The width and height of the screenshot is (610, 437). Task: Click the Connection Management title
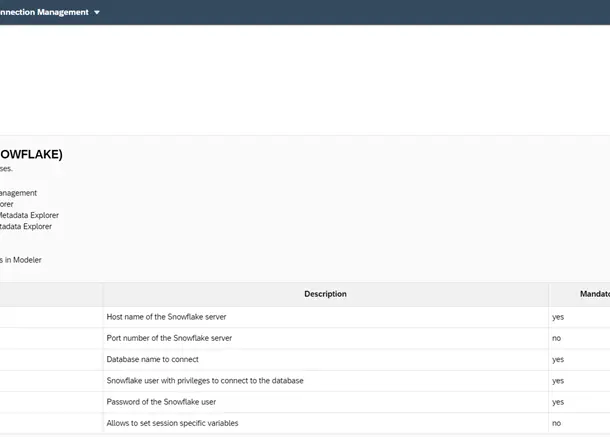pos(44,12)
